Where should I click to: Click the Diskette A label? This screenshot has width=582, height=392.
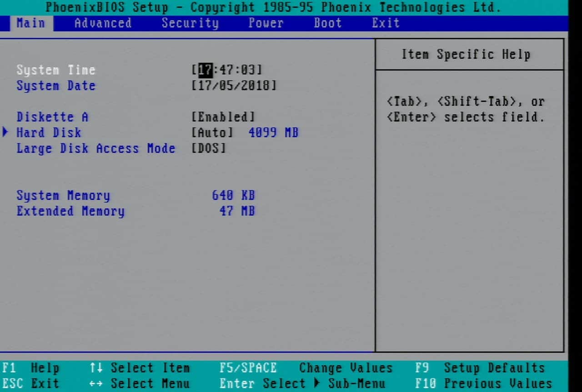(x=52, y=117)
